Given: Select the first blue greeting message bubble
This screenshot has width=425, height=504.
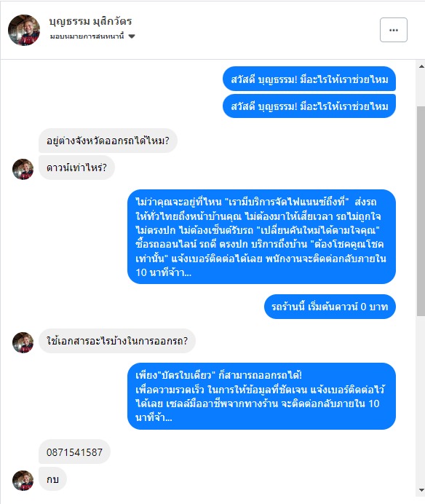Looking at the screenshot, I should 309,79.
